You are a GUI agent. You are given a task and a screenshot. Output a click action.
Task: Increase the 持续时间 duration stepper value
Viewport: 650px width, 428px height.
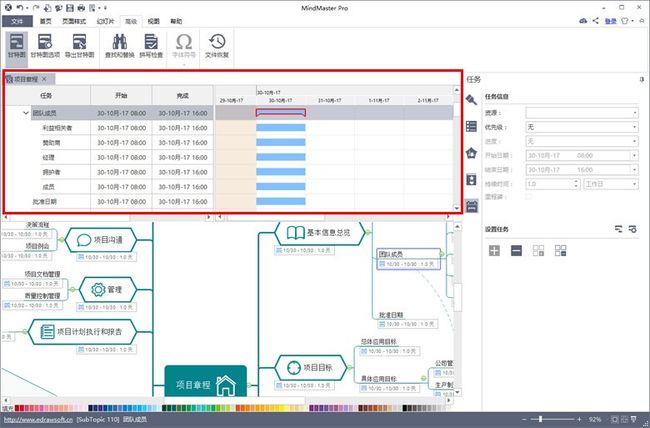click(x=576, y=181)
